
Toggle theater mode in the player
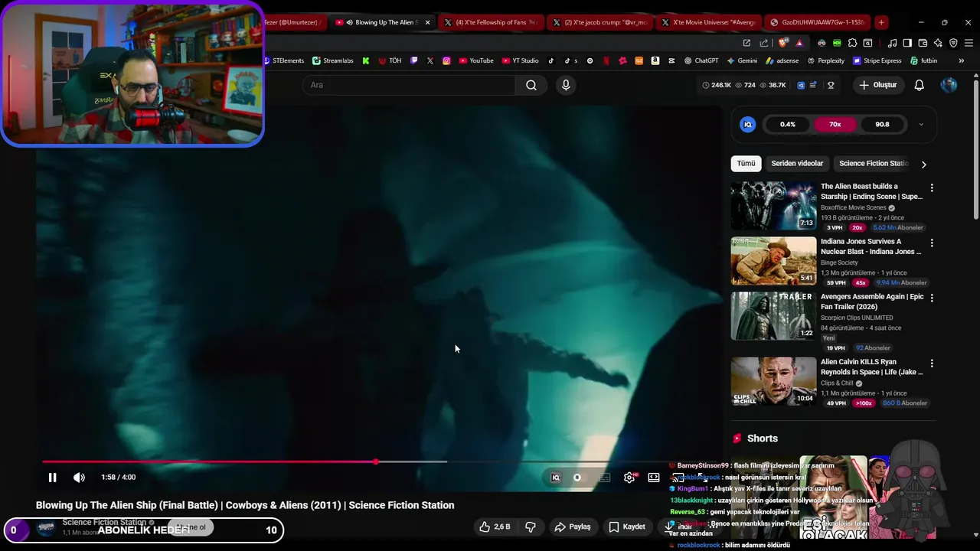(x=654, y=478)
